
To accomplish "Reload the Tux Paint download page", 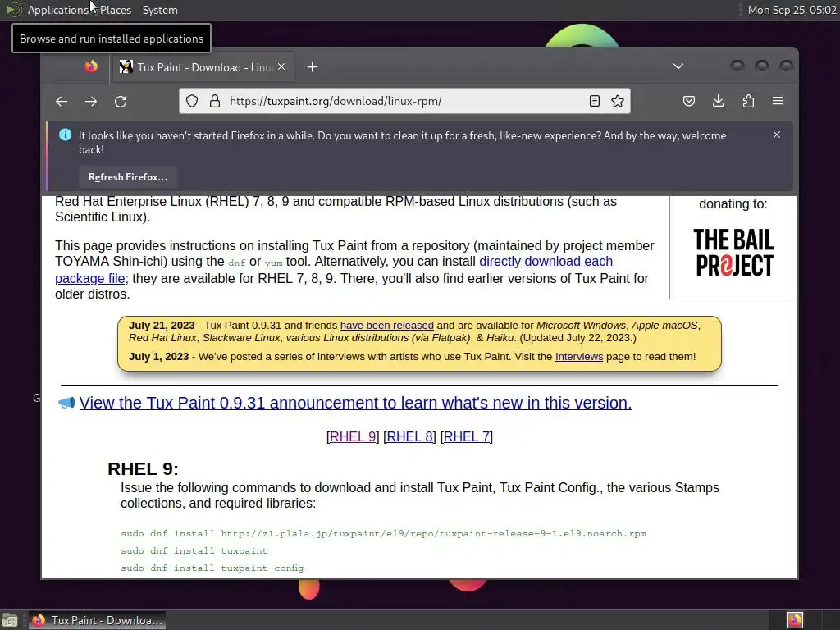I will click(x=121, y=101).
